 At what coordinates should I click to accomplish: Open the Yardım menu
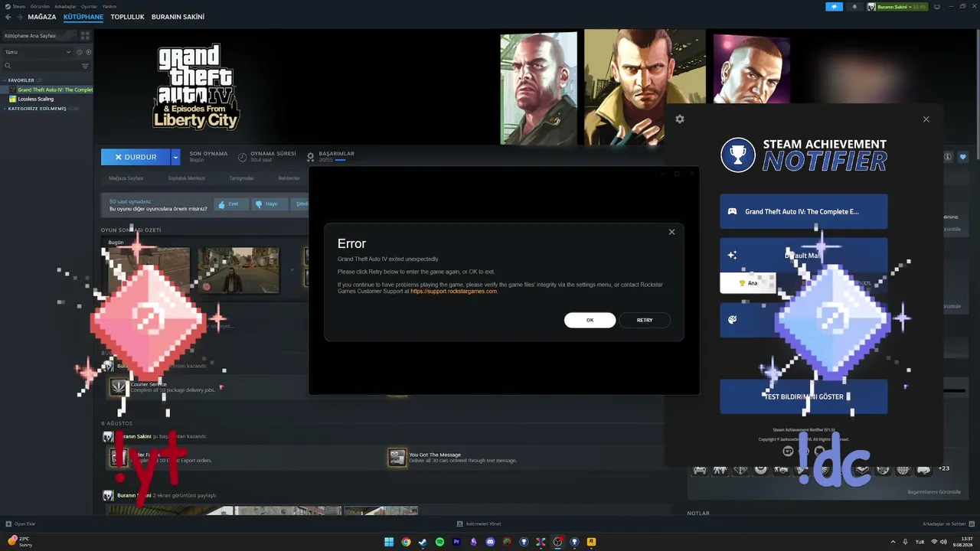109,6
